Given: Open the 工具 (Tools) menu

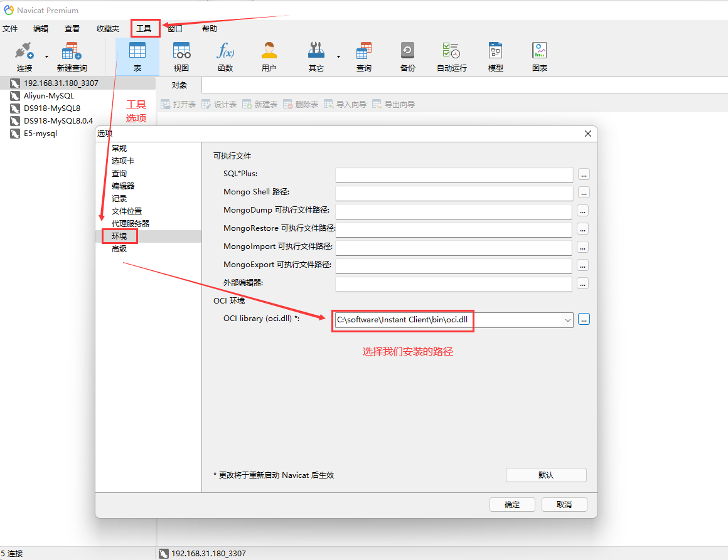Looking at the screenshot, I should pos(144,28).
